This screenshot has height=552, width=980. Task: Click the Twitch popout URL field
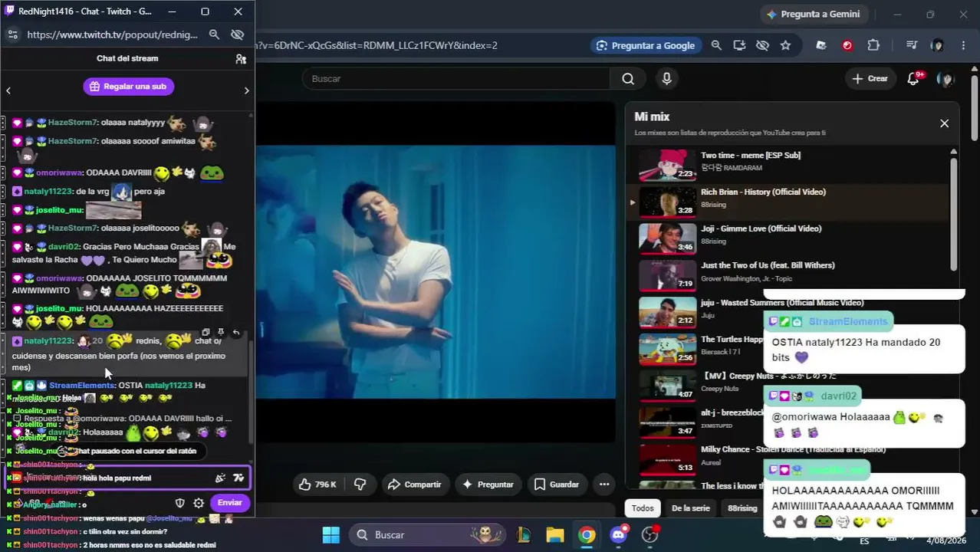113,34
